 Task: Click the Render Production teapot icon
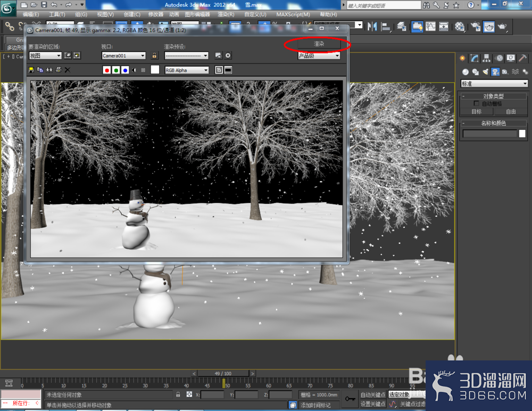503,27
